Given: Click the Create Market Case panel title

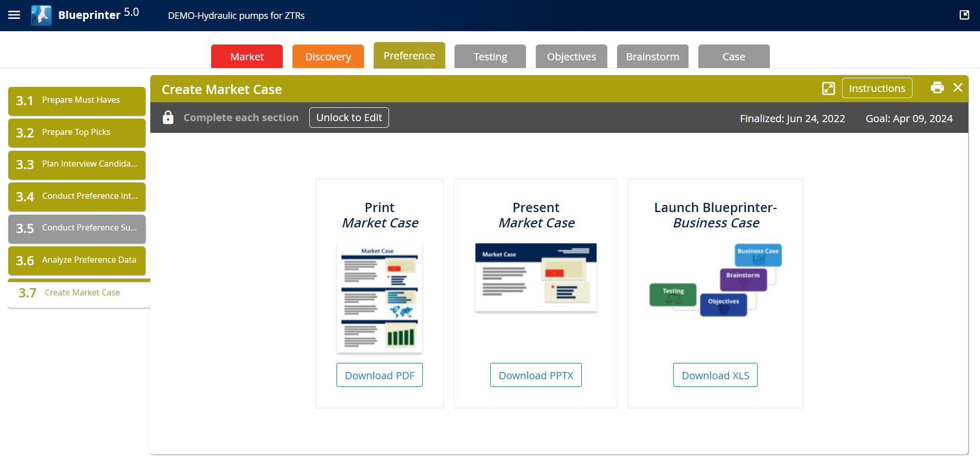Looking at the screenshot, I should coord(222,89).
